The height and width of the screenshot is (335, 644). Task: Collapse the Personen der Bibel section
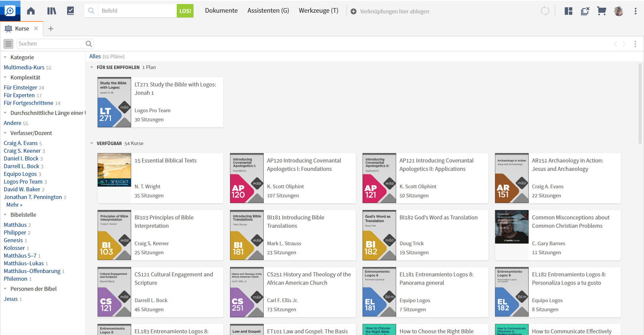(x=5, y=289)
